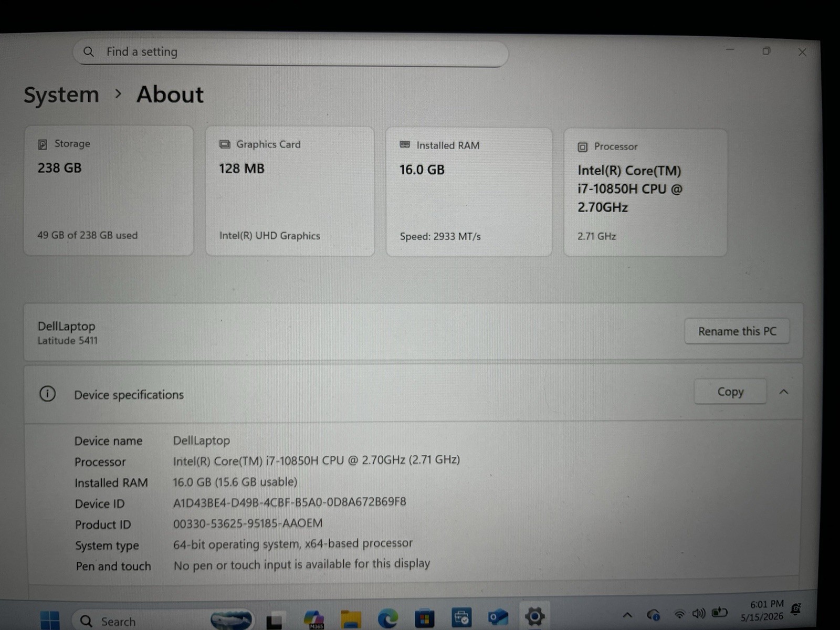Screen dimensions: 840x630
Task: Open the Storage card showing 238 GB
Action: pos(109,191)
